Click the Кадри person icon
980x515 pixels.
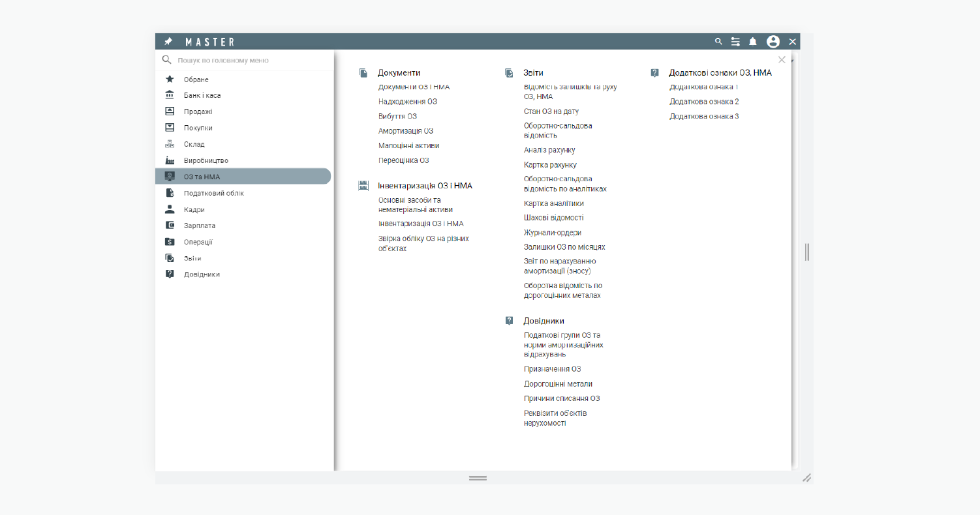170,209
